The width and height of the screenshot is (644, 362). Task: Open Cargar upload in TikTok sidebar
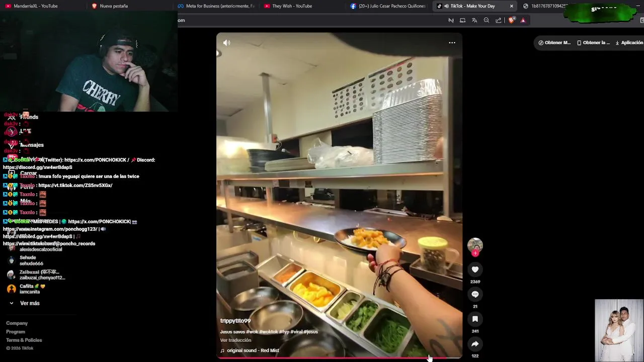coord(28,173)
